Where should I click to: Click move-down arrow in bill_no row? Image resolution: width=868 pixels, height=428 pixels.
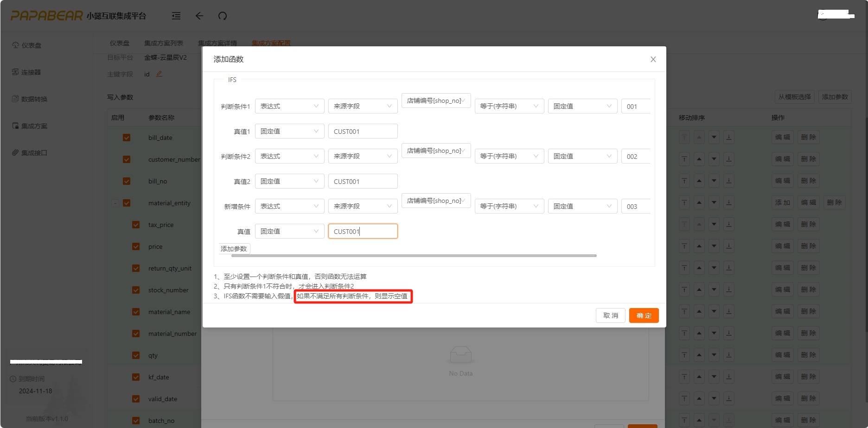[714, 181]
